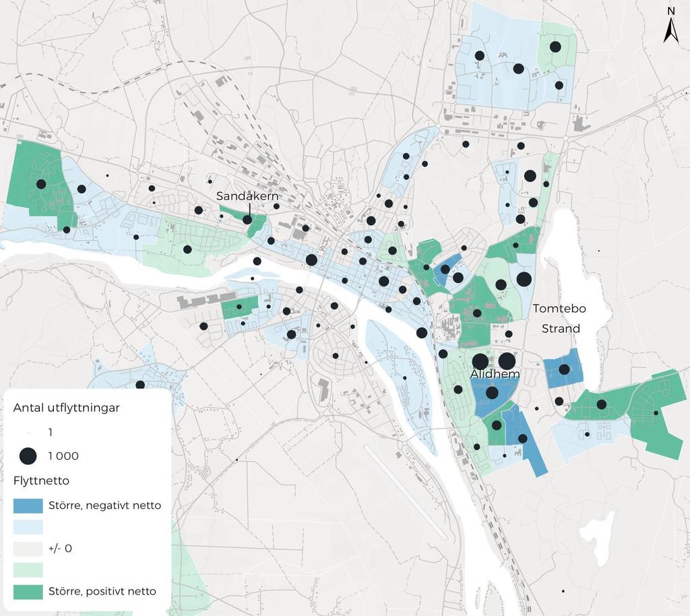Click the dark green legend swatch

[x=28, y=591]
